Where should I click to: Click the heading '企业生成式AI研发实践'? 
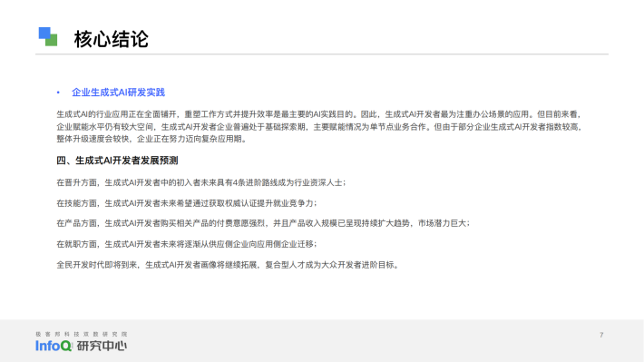(118, 93)
